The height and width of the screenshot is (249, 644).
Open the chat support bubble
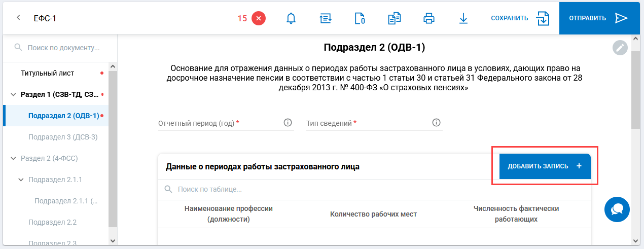617,209
